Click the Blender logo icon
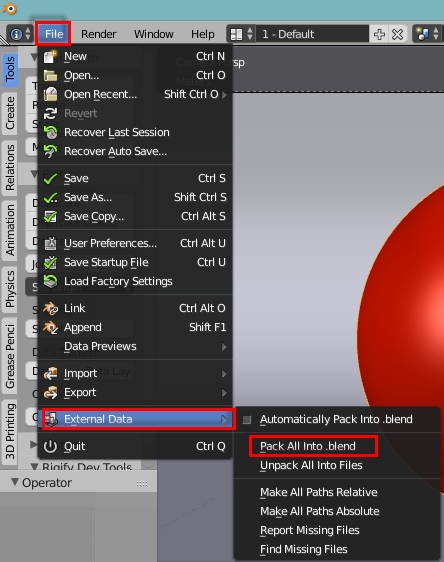The width and height of the screenshot is (444, 562). coord(9,8)
